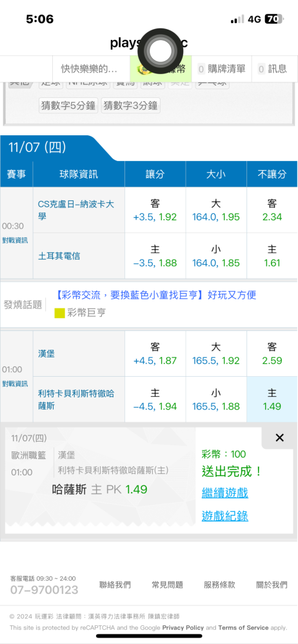Open Google Privacy Policy link

183,627
